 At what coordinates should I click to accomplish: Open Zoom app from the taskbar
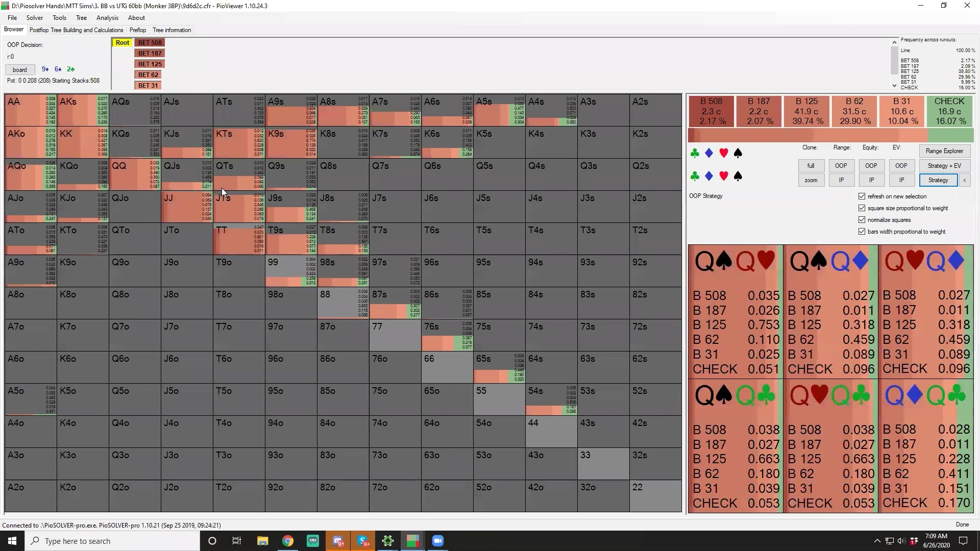click(437, 541)
